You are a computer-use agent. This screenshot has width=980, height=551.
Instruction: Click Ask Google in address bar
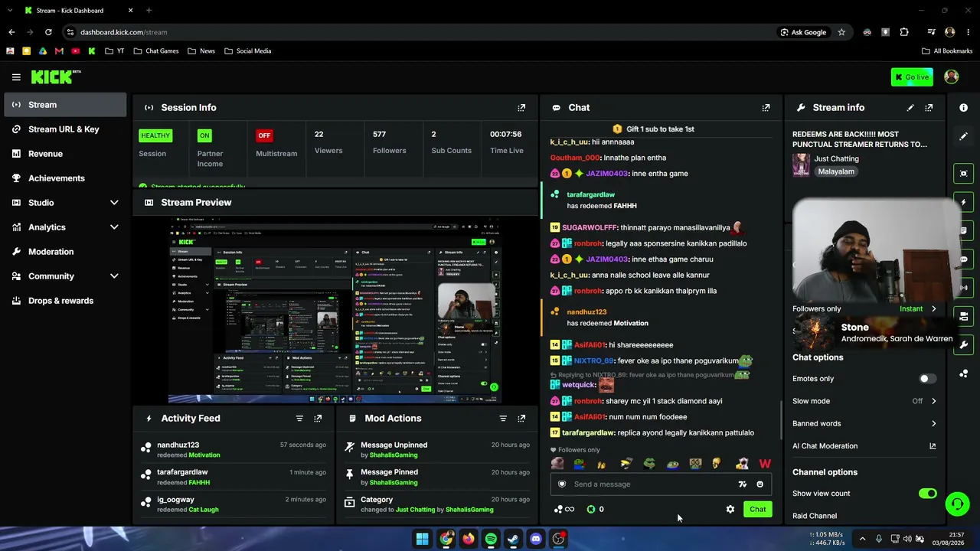[x=803, y=32]
